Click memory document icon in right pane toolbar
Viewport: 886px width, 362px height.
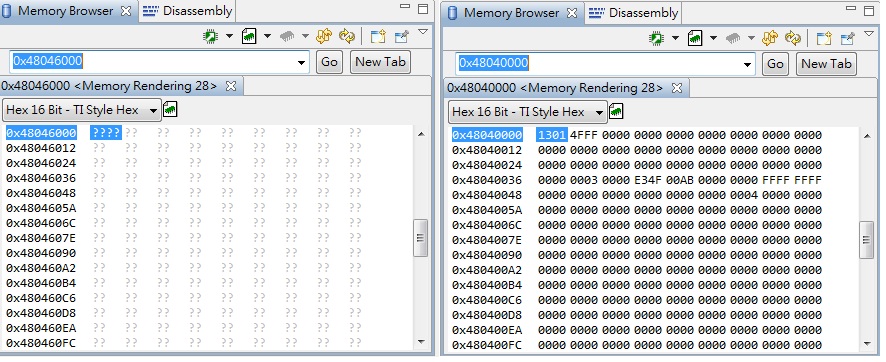[x=695, y=38]
